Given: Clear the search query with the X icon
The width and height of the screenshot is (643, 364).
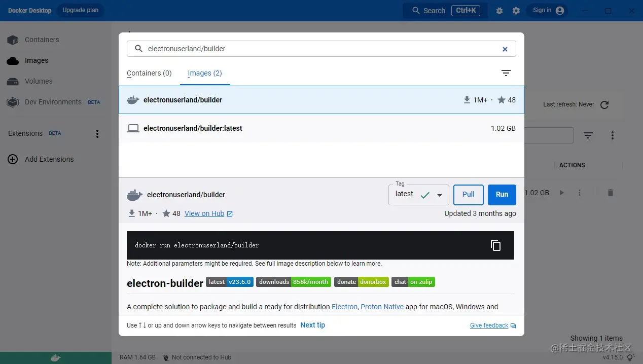Looking at the screenshot, I should tap(505, 49).
